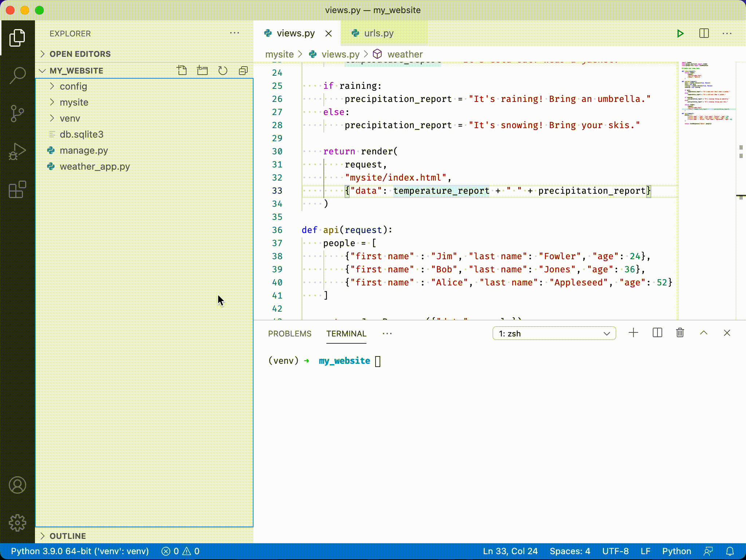Open the Manage gear menu

click(x=17, y=523)
